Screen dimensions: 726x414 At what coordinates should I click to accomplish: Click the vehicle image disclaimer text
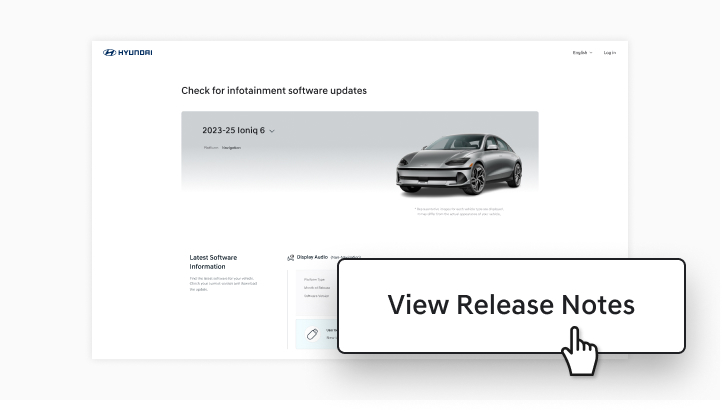pos(458,211)
